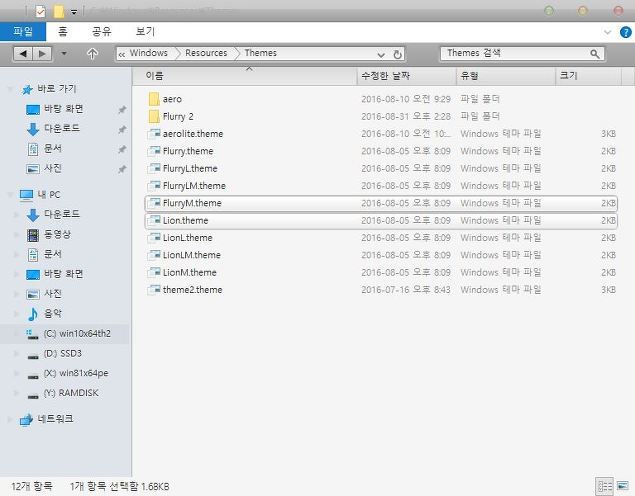This screenshot has width=635, height=496.
Task: Select the aero folder icon
Action: click(x=154, y=99)
